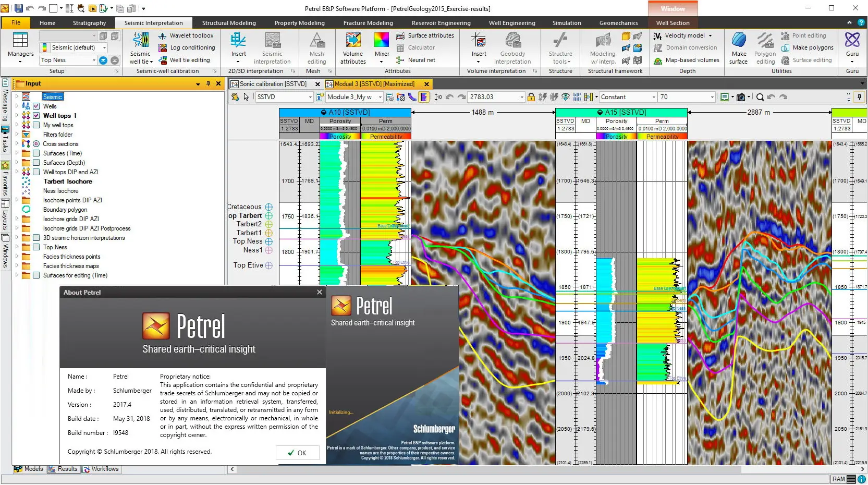Check 3D seismic horizon interpretations box

(x=36, y=238)
